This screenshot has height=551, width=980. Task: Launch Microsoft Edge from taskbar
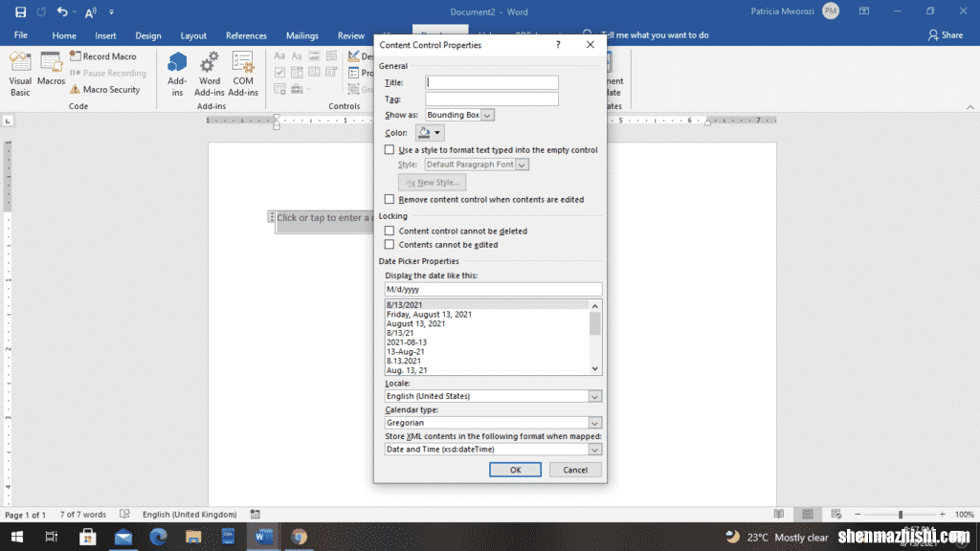[158, 537]
